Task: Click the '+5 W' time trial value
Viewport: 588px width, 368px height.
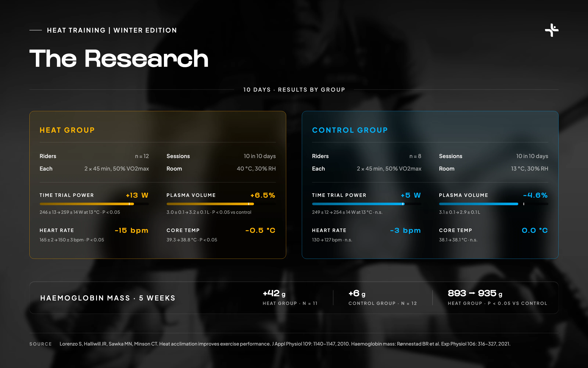Action: pos(411,195)
